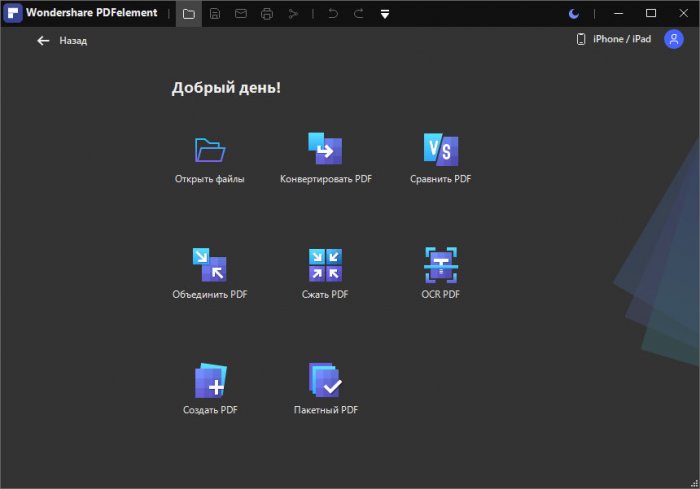The width and height of the screenshot is (700, 489).
Task: Click the redo arrow
Action: click(x=359, y=14)
